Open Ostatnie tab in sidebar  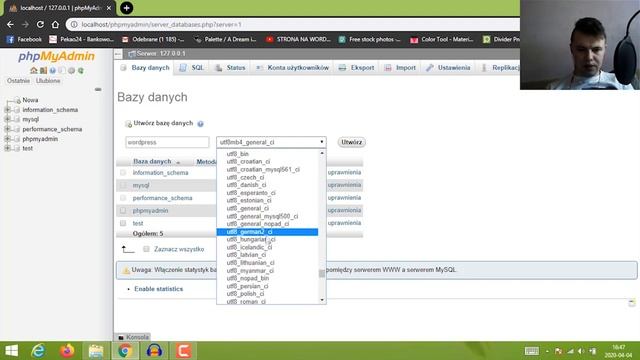(x=18, y=81)
